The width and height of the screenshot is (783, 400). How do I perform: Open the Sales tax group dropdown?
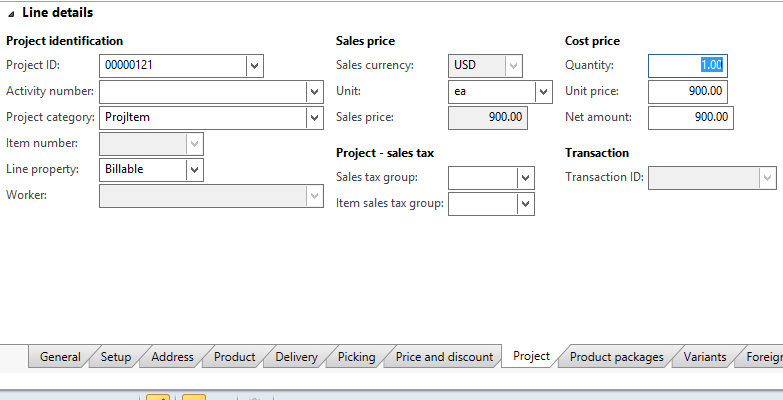tap(525, 178)
